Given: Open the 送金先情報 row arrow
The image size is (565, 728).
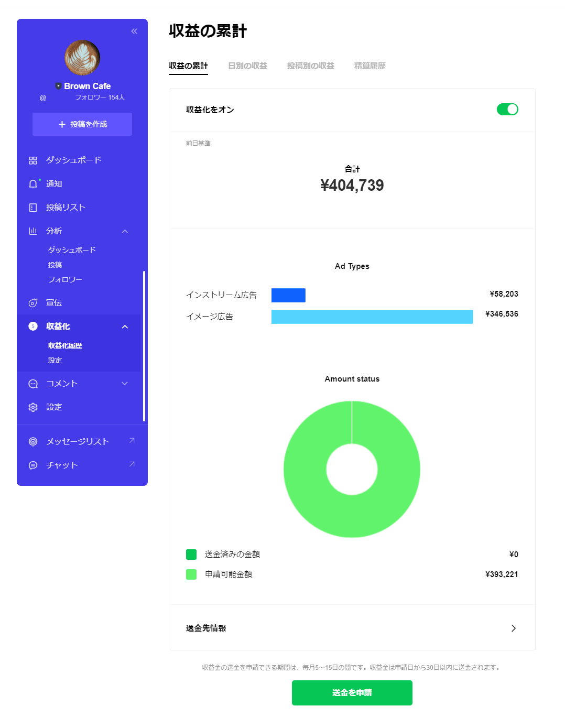Looking at the screenshot, I should point(513,628).
